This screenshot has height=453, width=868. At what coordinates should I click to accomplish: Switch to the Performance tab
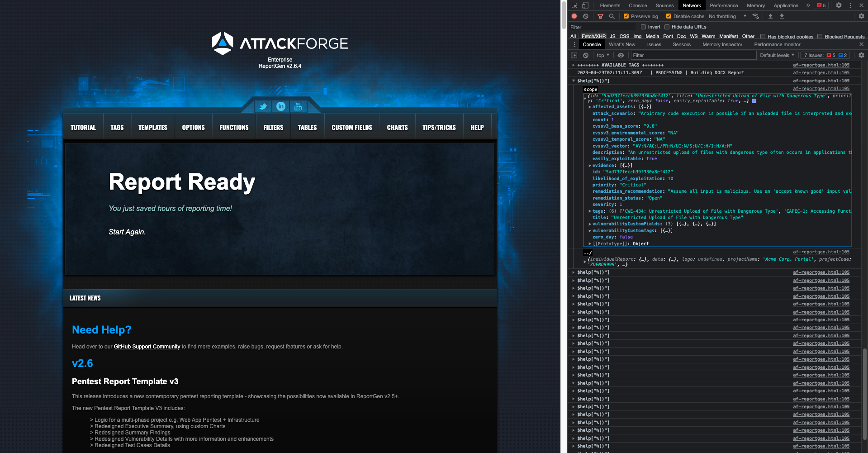click(x=724, y=5)
